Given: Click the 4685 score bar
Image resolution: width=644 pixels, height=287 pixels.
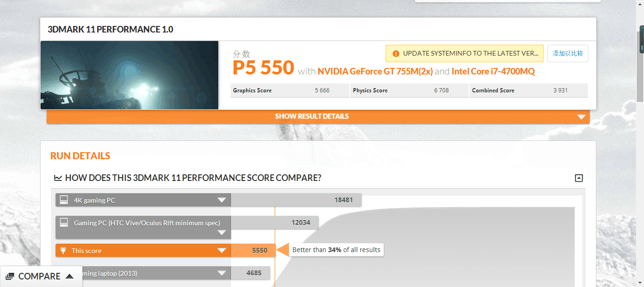Looking at the screenshot, I should 250,273.
